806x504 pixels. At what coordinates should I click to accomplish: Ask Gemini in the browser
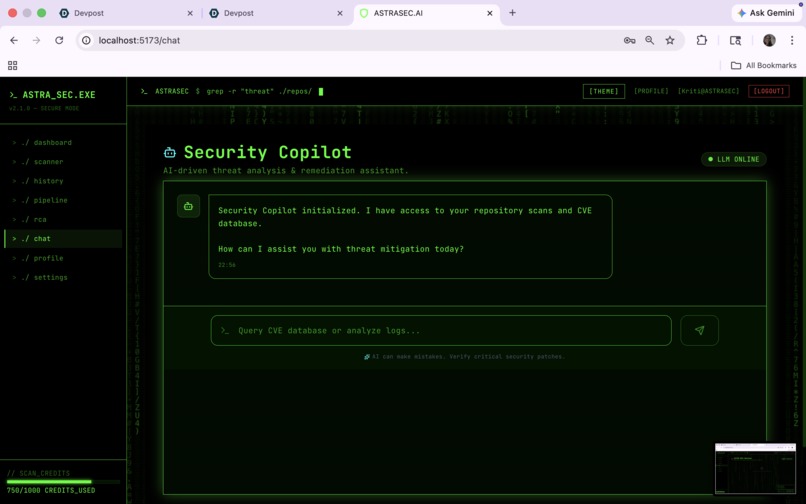pyautogui.click(x=766, y=13)
